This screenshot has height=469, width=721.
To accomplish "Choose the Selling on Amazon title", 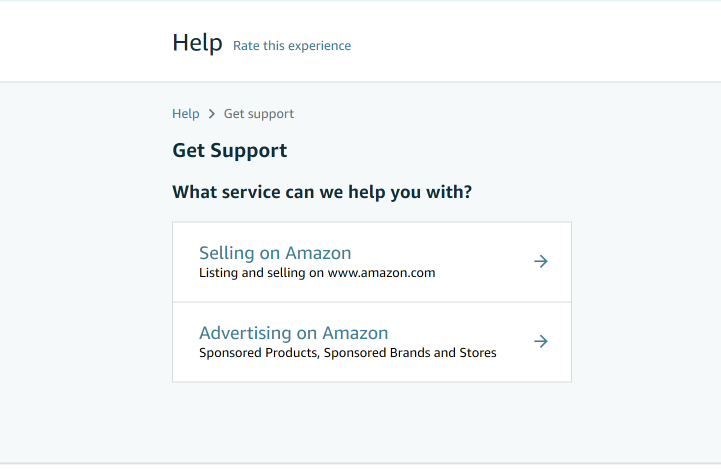I will 275,253.
